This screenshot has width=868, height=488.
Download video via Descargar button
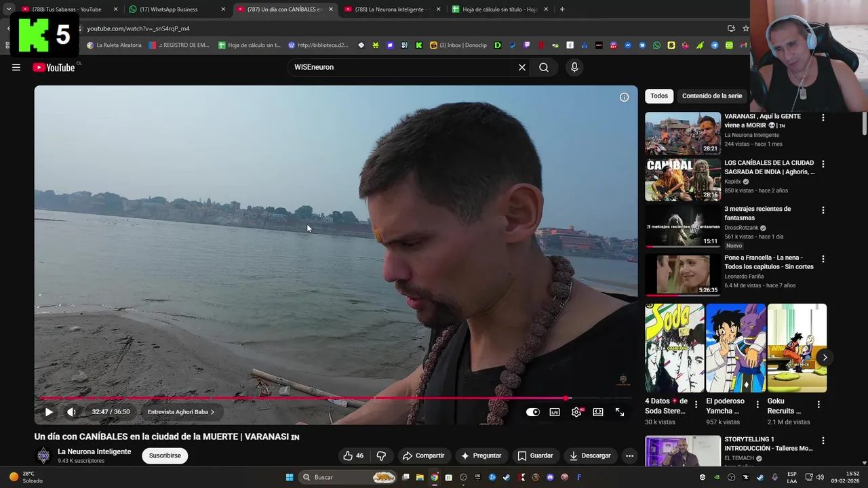[590, 455]
